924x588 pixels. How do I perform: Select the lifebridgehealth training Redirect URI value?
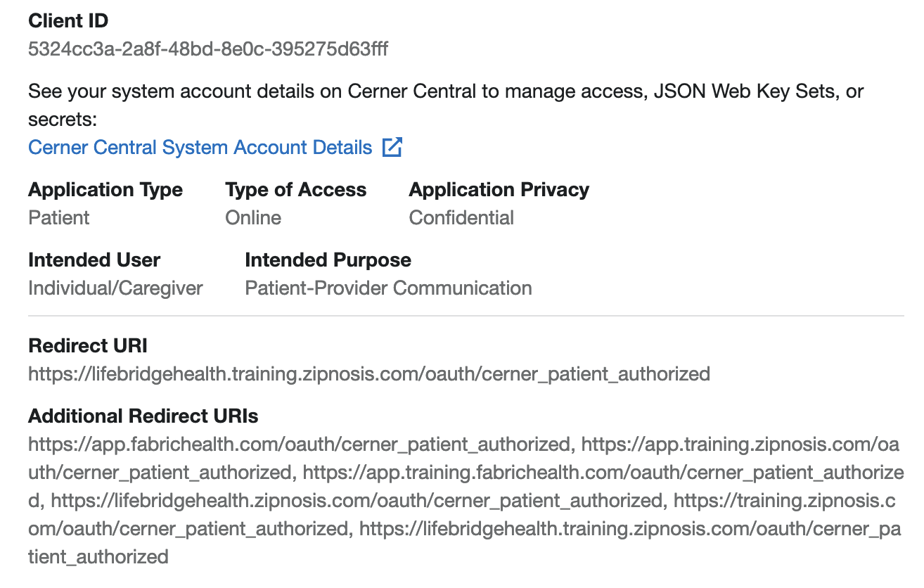[x=369, y=374]
